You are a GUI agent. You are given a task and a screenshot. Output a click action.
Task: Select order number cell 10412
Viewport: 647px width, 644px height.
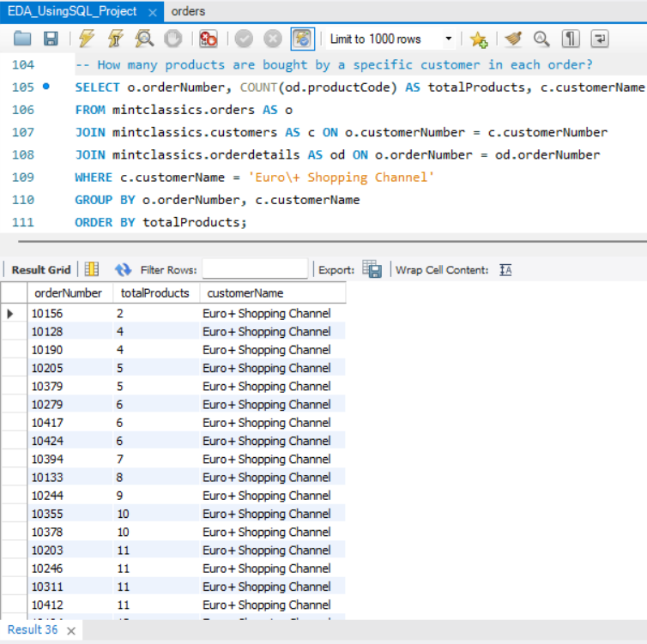[70, 605]
